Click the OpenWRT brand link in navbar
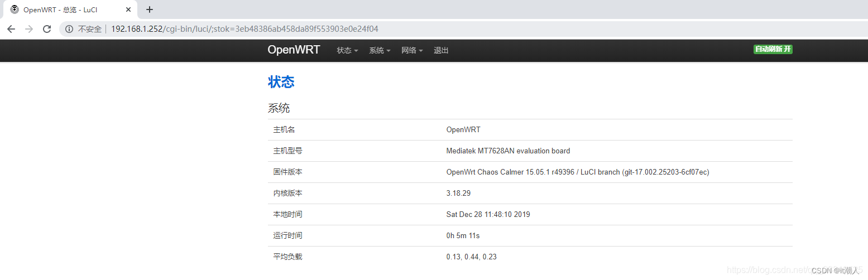Screen dimensions: 868x280 (294, 50)
